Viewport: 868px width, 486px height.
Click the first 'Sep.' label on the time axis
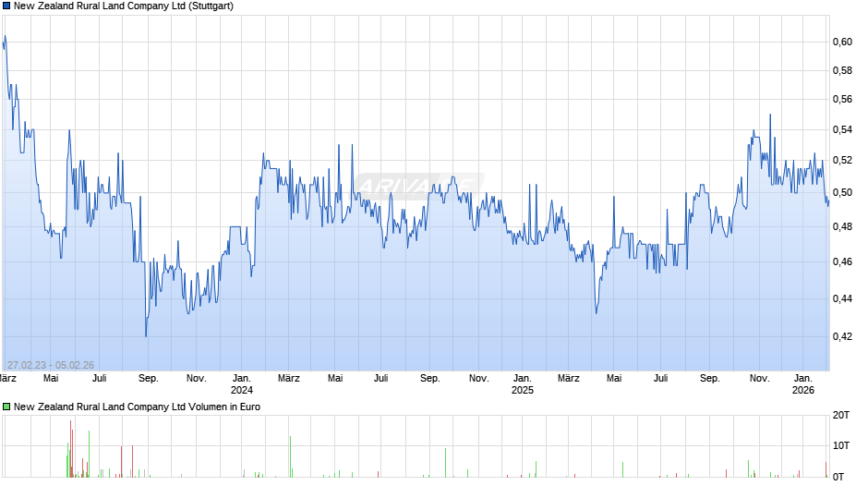(x=149, y=378)
